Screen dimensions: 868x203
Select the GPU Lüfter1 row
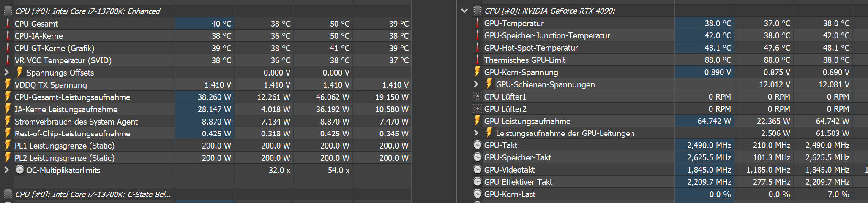pos(670,97)
